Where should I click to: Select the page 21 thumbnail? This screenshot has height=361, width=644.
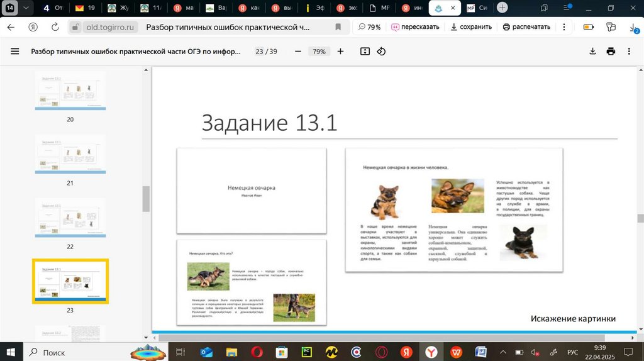[x=70, y=155]
